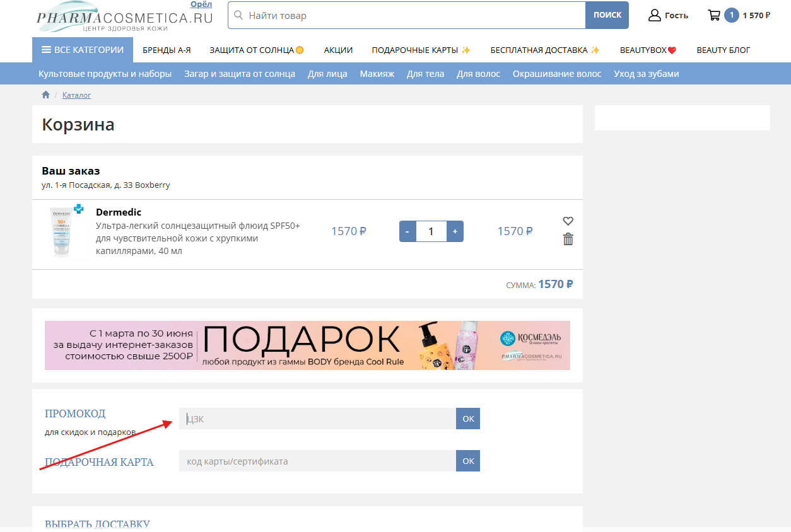
Task: Click the Dermedic product thumbnail
Action: point(66,231)
